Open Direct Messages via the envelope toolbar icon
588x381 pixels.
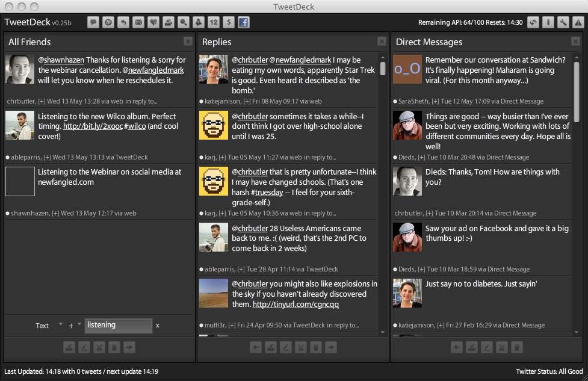138,22
